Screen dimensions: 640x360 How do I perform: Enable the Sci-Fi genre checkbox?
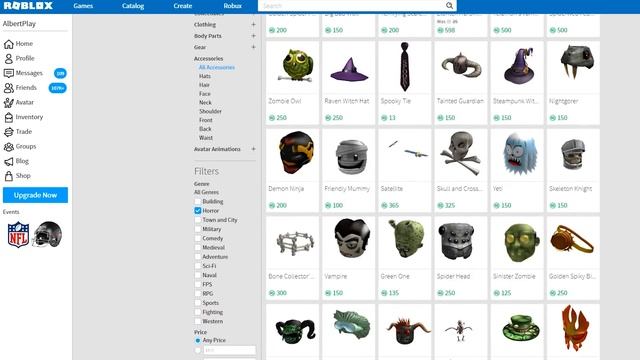coord(198,266)
